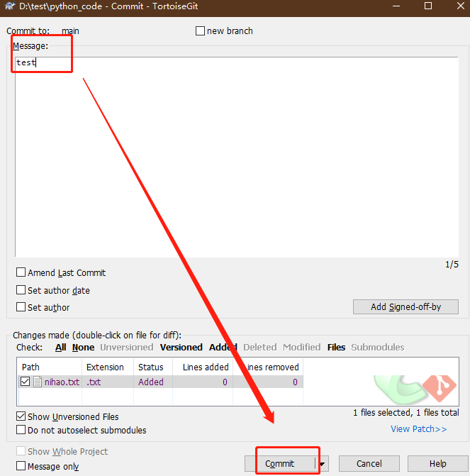Tick the Message only checkbox
This screenshot has width=470, height=476.
click(21, 465)
